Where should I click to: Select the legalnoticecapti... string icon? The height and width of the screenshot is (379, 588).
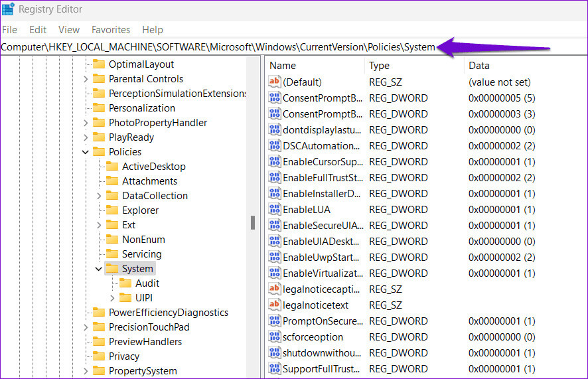click(275, 289)
